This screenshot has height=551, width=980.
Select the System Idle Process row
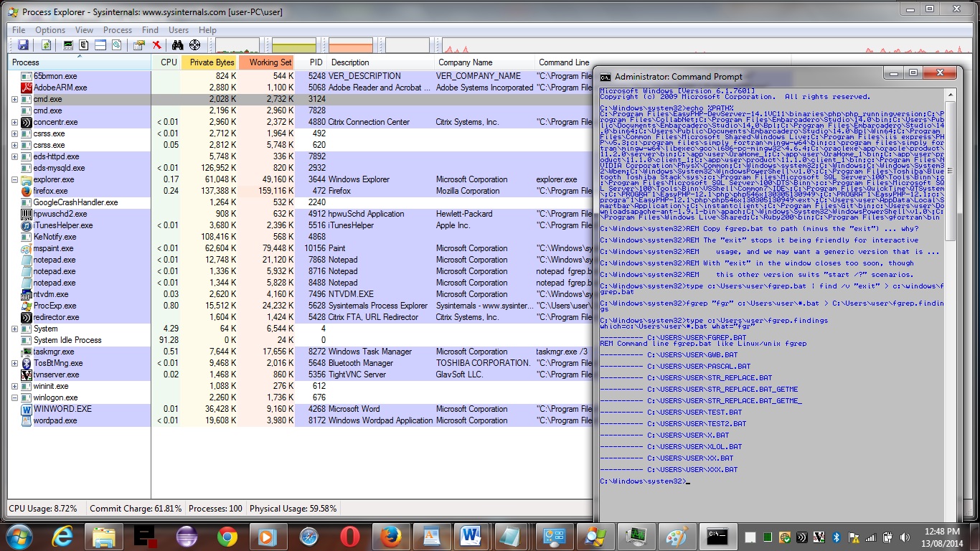(299, 340)
